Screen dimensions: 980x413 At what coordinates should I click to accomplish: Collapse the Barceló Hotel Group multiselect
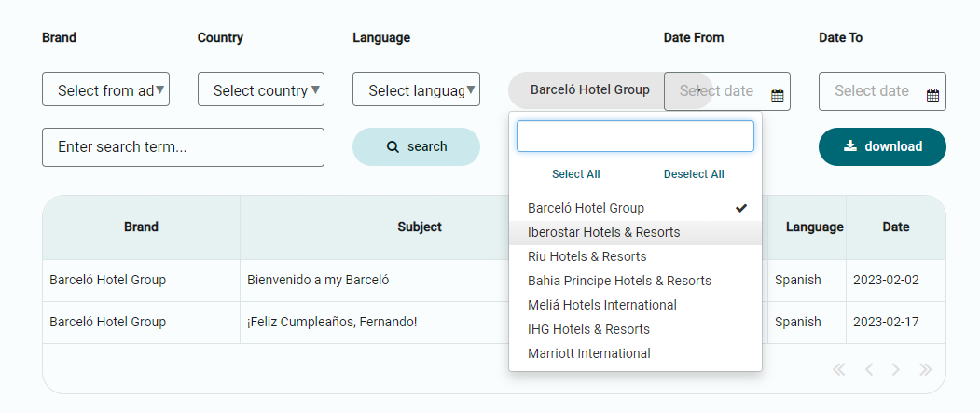(x=590, y=90)
